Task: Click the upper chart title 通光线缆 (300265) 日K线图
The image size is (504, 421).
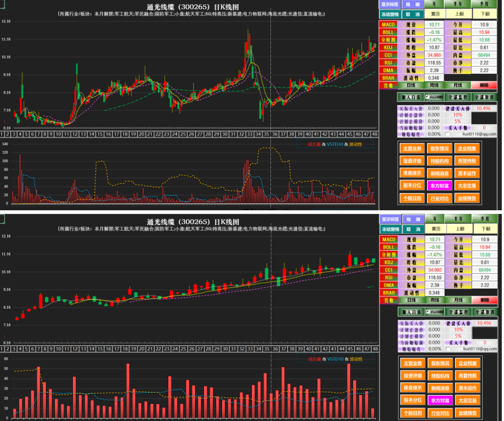Action: coord(193,7)
